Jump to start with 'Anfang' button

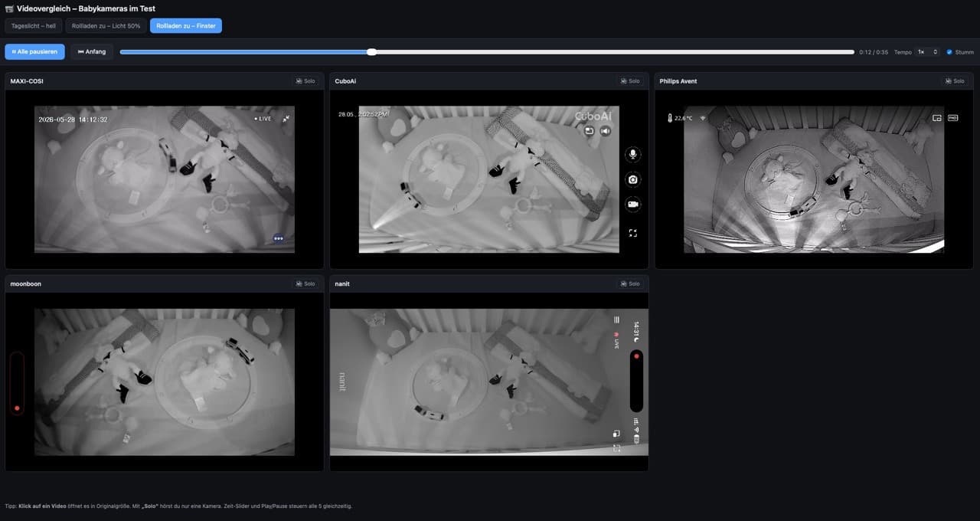pos(92,52)
